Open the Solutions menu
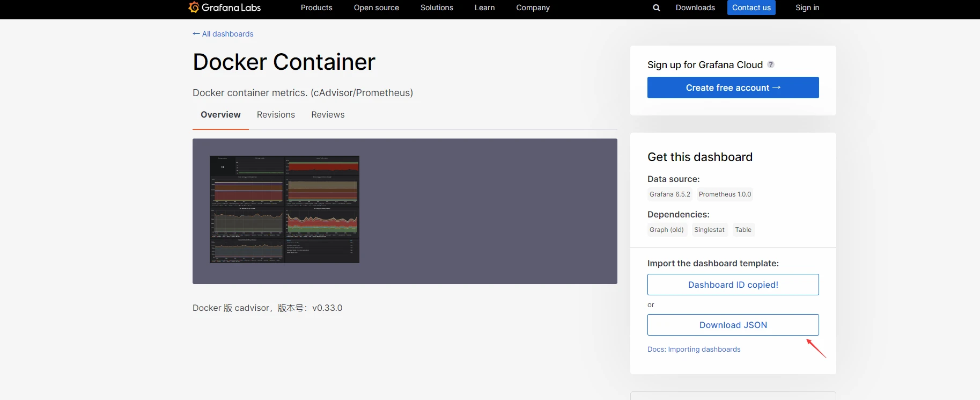 click(437, 8)
